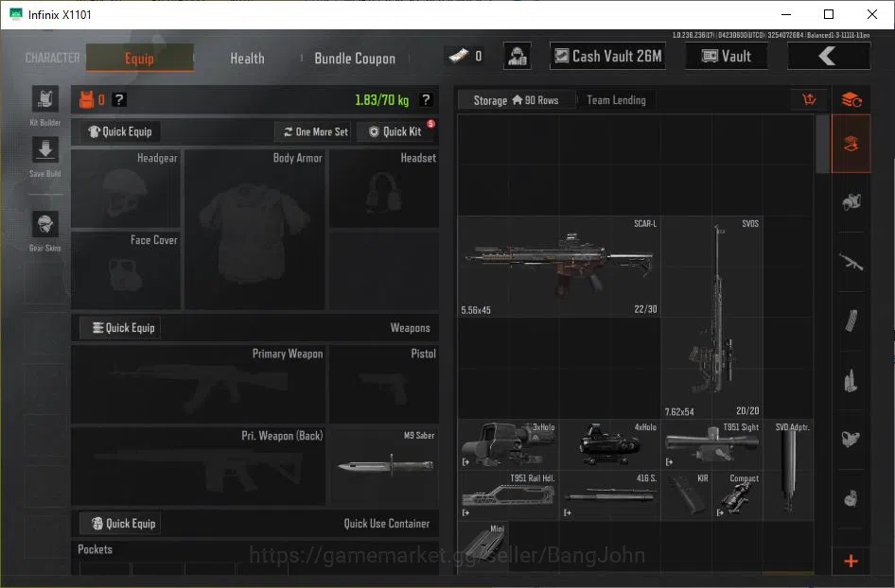Select the T951 Sight item

click(x=711, y=444)
